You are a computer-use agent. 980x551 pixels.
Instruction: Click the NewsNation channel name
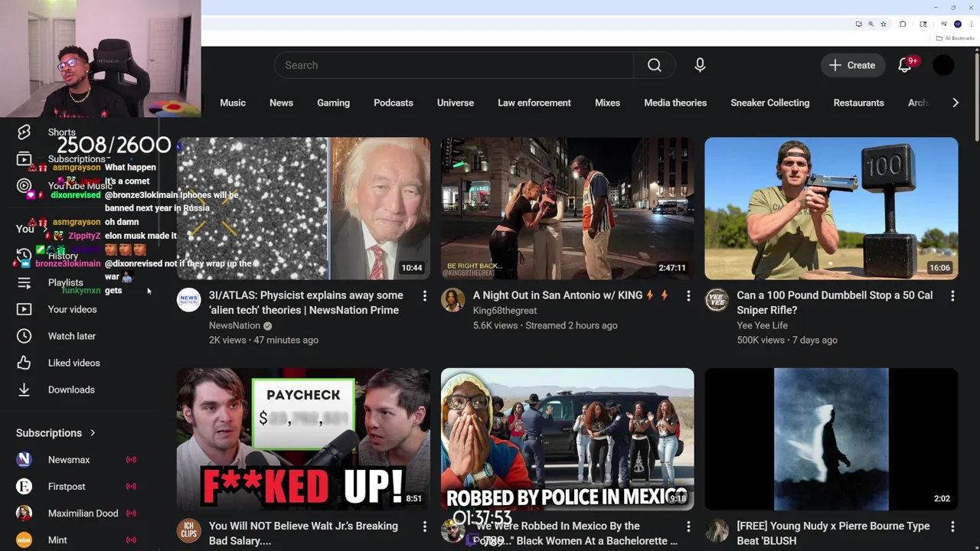234,325
